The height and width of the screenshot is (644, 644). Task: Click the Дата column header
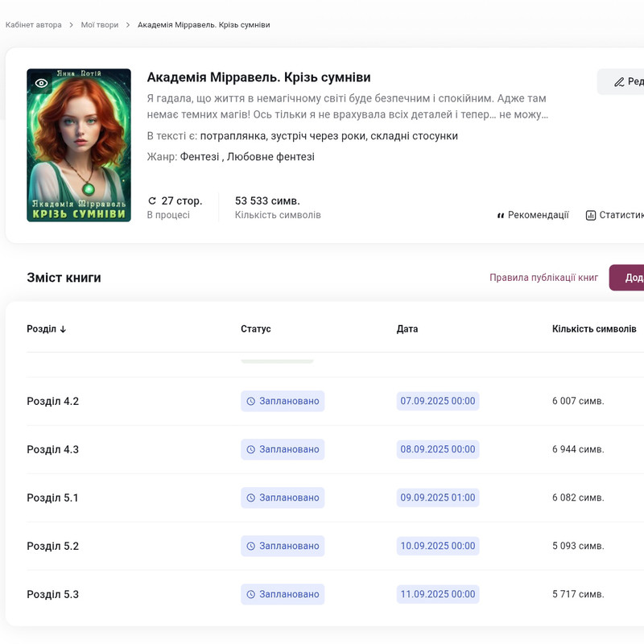[407, 329]
